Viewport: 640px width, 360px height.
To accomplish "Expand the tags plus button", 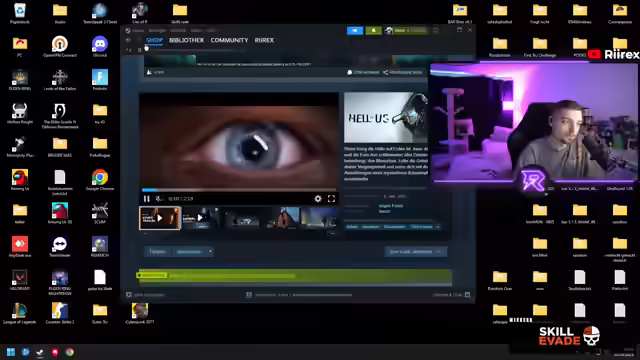I will point(437,227).
